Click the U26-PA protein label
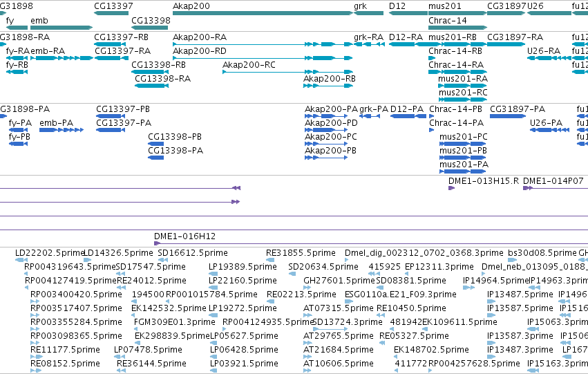588x374 pixels. point(546,123)
